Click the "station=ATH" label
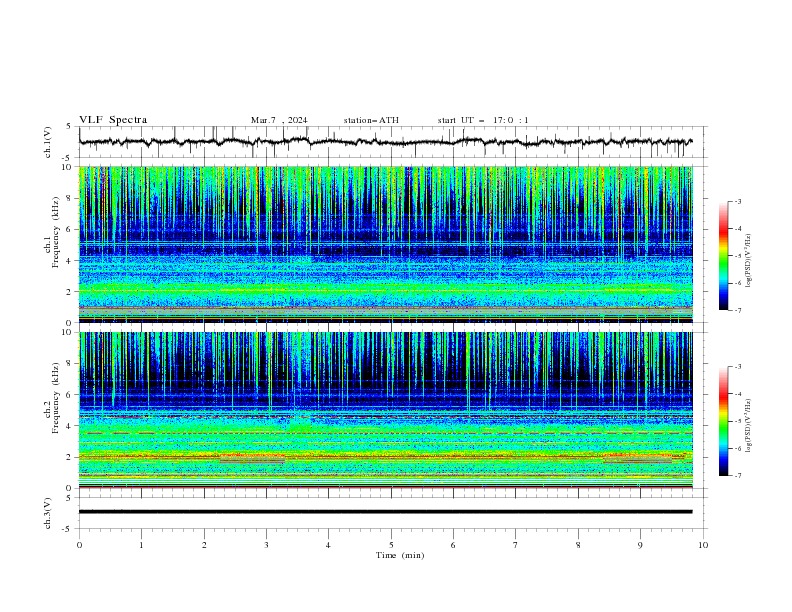The width and height of the screenshot is (792, 612). tap(371, 120)
